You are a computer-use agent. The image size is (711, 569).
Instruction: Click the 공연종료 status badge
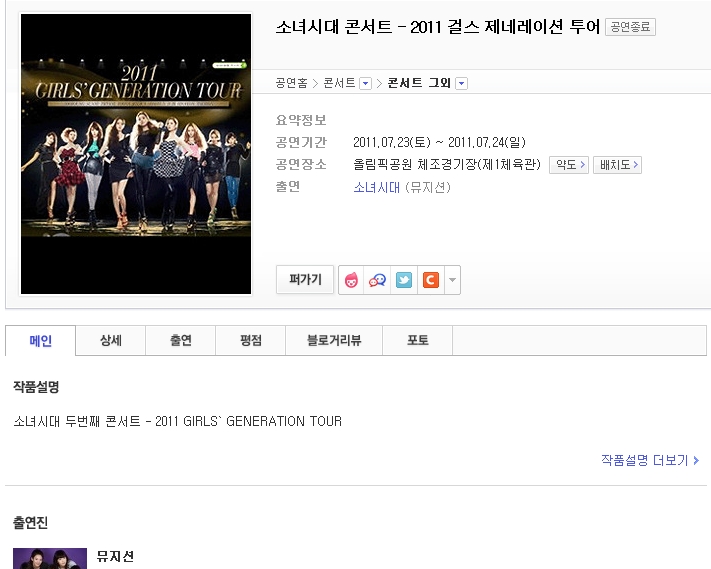[x=630, y=27]
